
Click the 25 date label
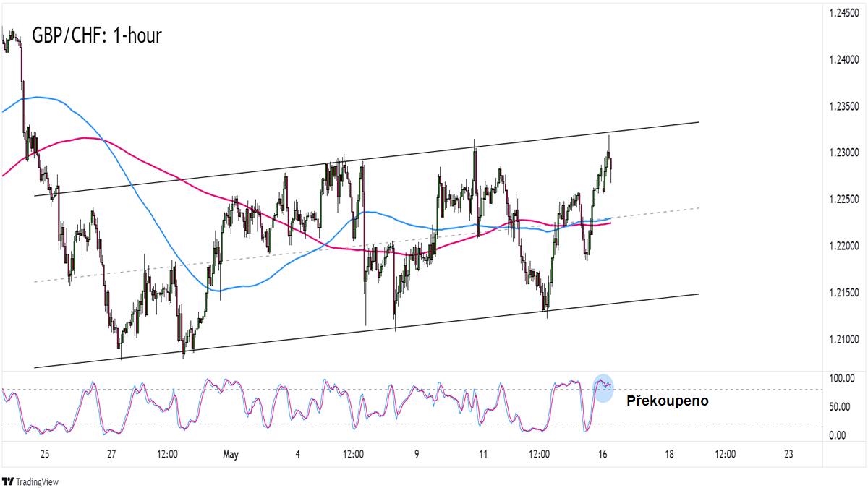point(45,455)
